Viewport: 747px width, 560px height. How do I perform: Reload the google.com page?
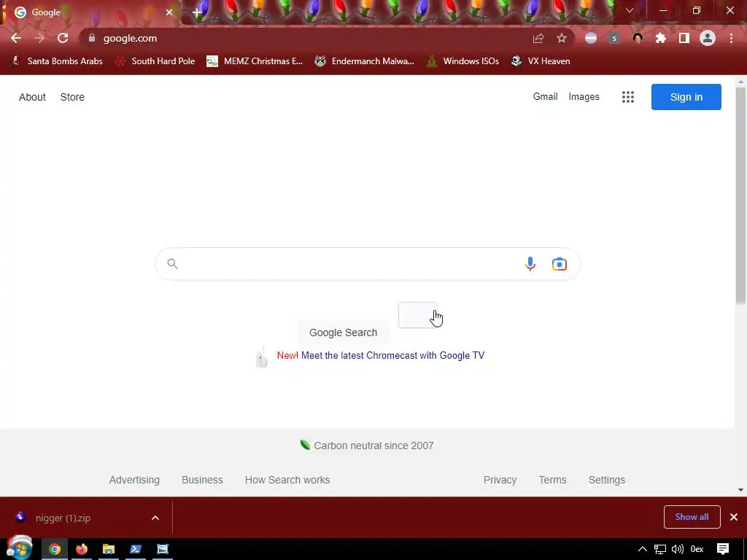[63, 38]
